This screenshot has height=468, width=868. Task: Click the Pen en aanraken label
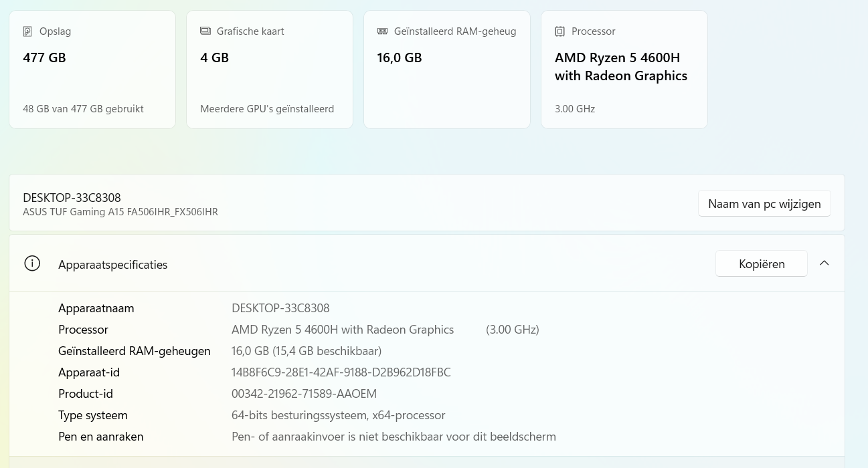101,437
